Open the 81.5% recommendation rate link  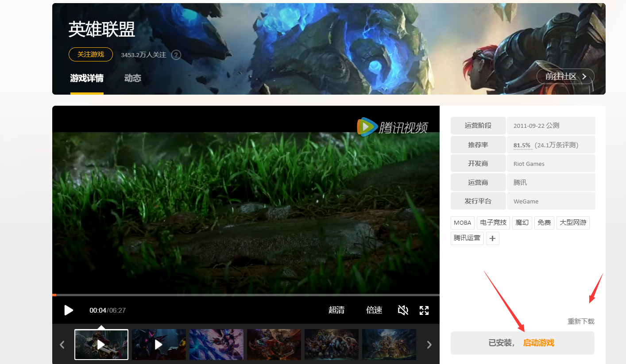522,145
